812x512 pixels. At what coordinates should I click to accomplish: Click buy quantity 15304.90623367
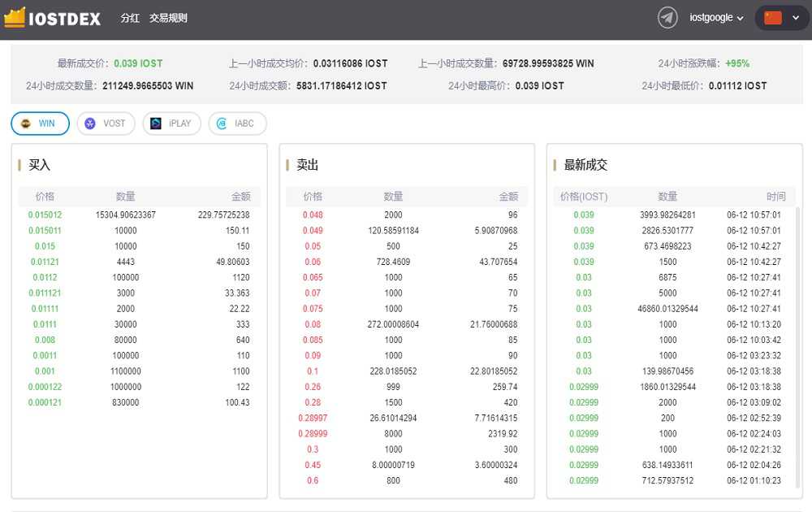pos(126,215)
